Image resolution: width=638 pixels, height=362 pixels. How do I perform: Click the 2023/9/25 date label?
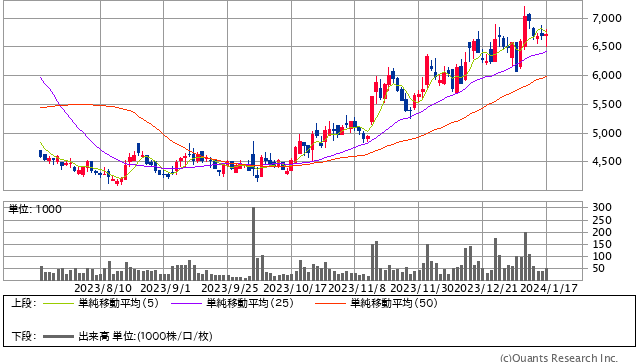(230, 288)
